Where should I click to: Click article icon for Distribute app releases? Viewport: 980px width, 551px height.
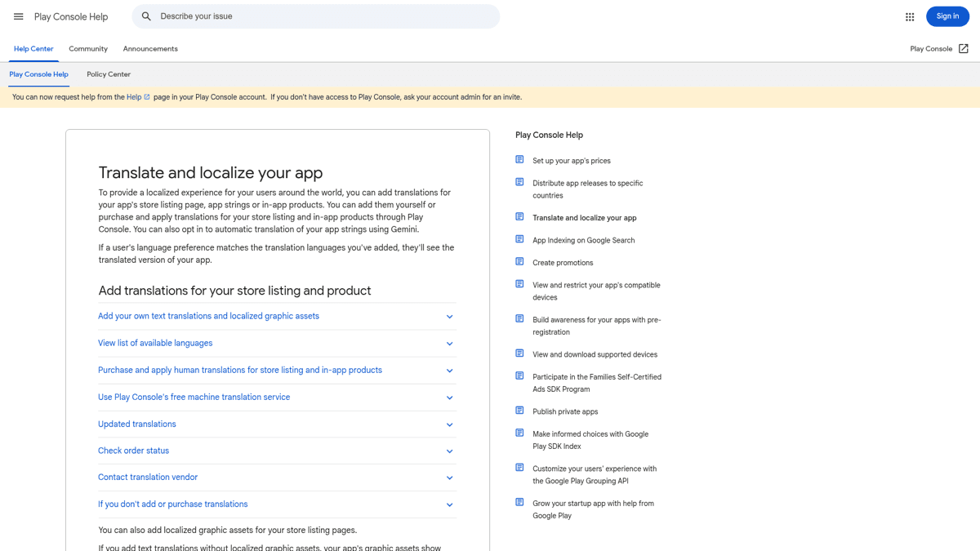(x=519, y=182)
